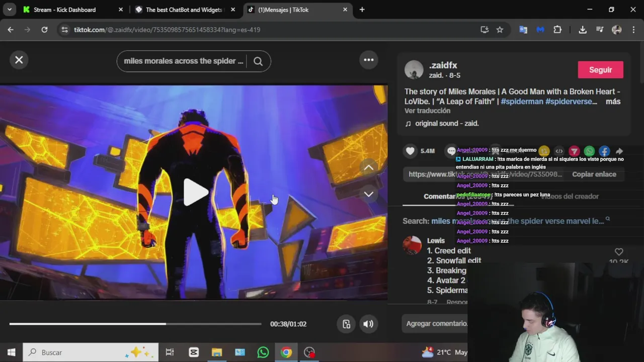644x362 pixels.
Task: Click the yellow repost icon
Action: click(544, 151)
